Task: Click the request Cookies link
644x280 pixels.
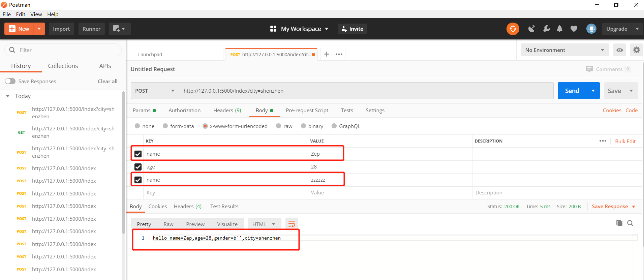Action: point(612,111)
